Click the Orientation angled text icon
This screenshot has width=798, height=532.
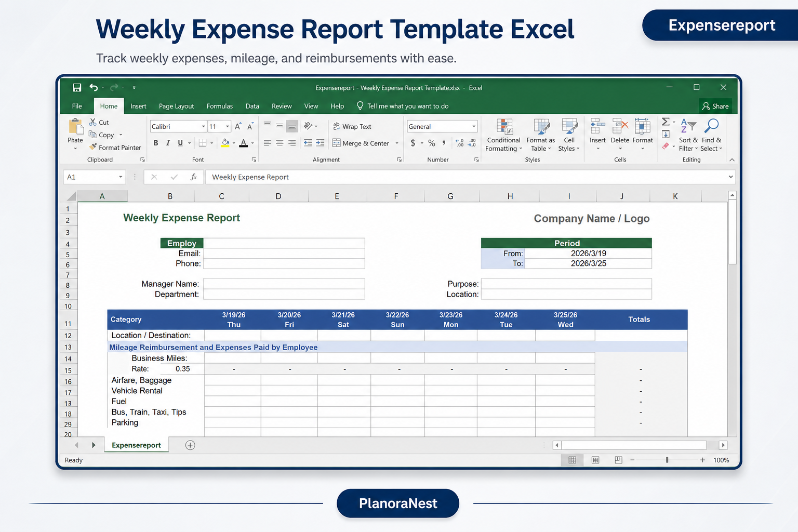click(308, 126)
